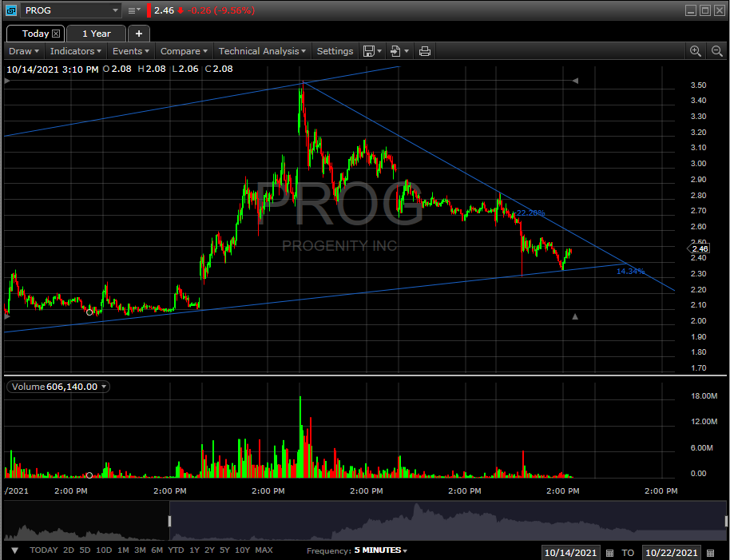Select the 5Y time range
Image resolution: width=730 pixels, height=560 pixels.
tap(224, 550)
